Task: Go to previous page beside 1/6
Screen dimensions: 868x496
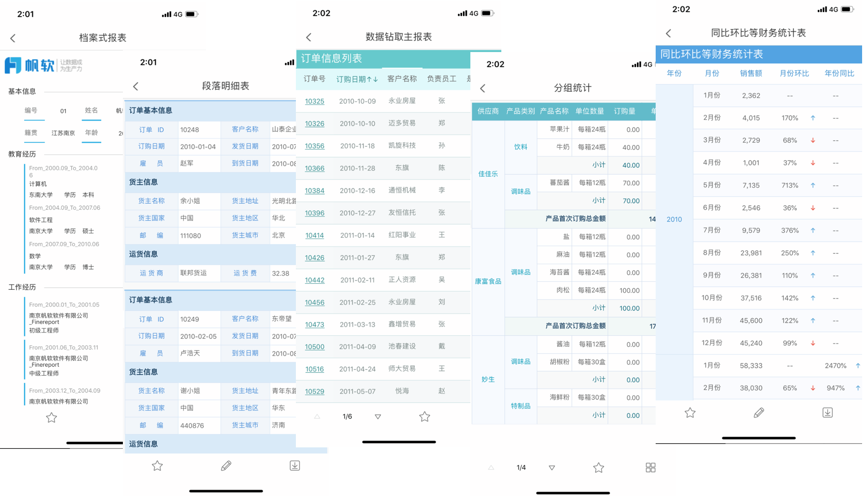Action: [x=317, y=416]
